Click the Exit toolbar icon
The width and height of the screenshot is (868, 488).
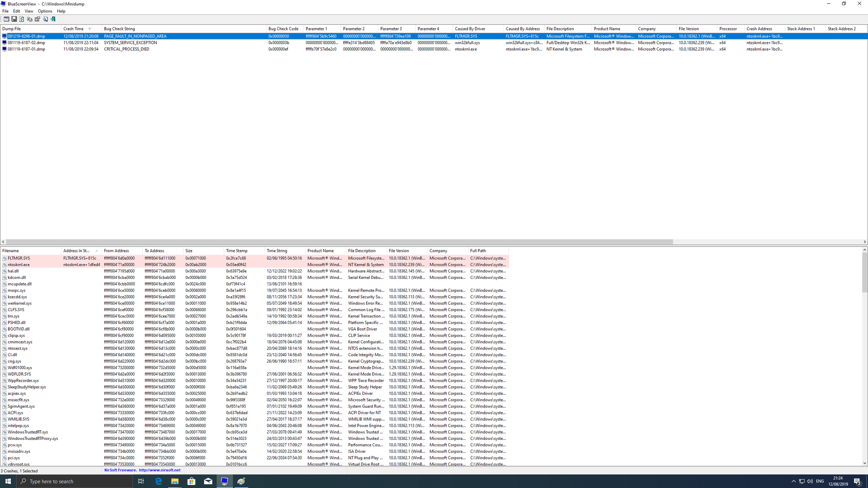(x=53, y=19)
